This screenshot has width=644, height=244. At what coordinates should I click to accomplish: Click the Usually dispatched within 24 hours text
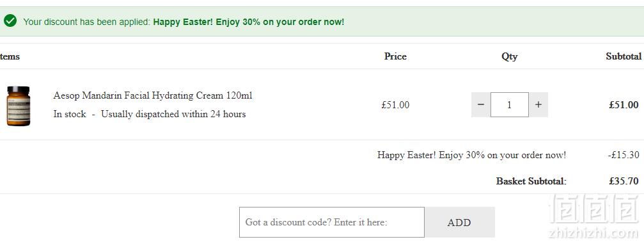click(173, 114)
